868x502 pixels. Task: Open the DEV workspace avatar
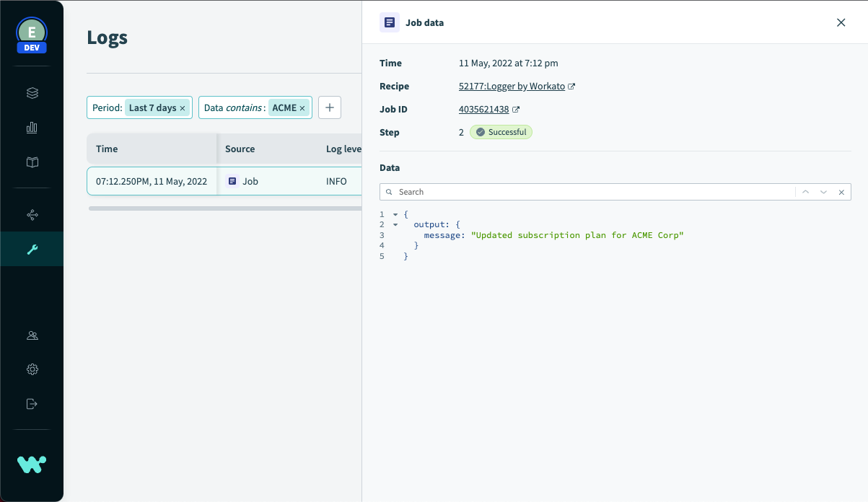point(32,34)
